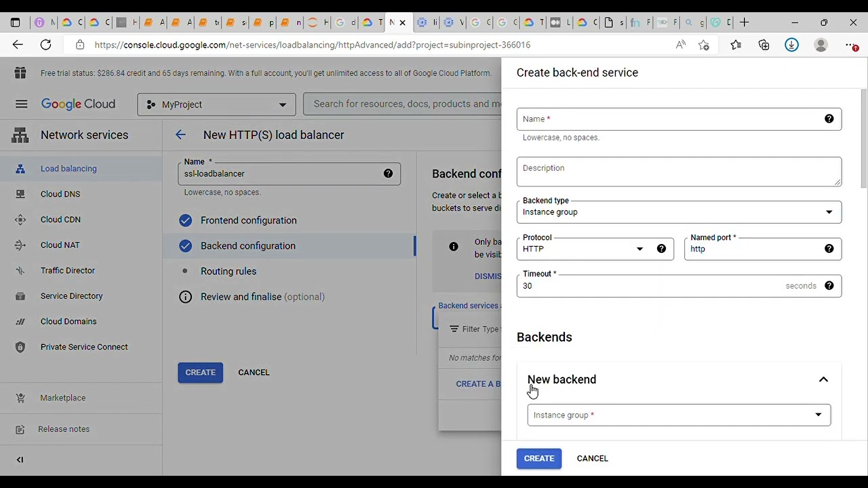Viewport: 868px width, 488px height.
Task: Click the Cloud DNS sidebar icon
Action: point(20,194)
